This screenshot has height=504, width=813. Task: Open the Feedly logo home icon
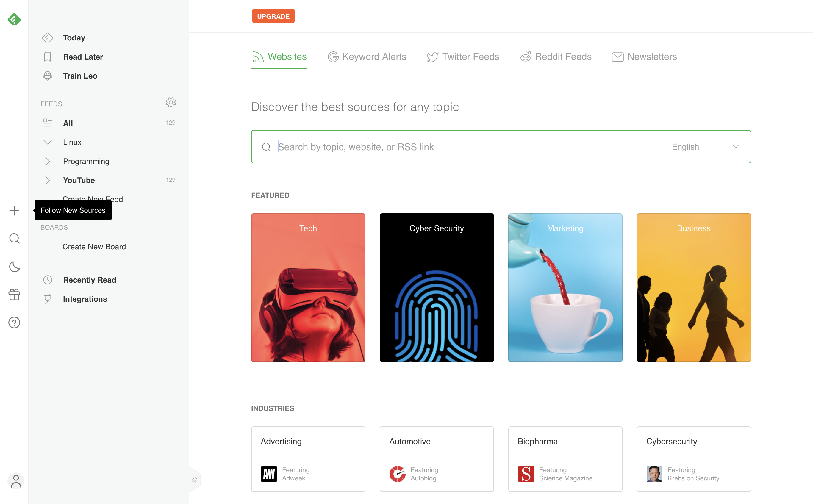point(14,19)
